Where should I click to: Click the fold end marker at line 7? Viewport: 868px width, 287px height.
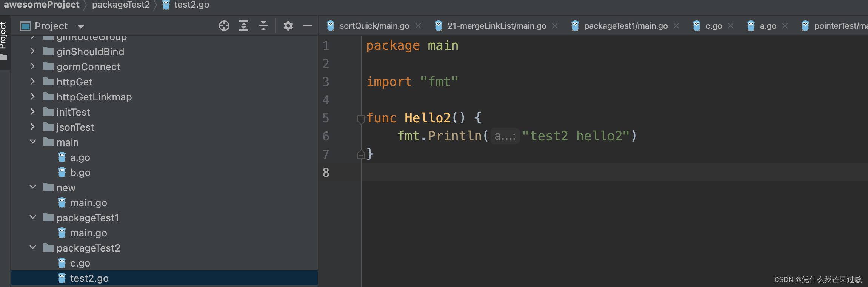tap(361, 154)
